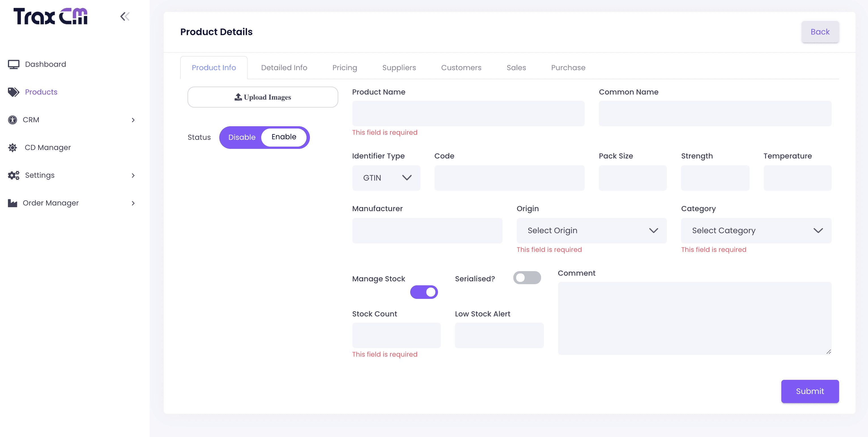Focus the Product Name input field
Image resolution: width=868 pixels, height=437 pixels.
468,113
